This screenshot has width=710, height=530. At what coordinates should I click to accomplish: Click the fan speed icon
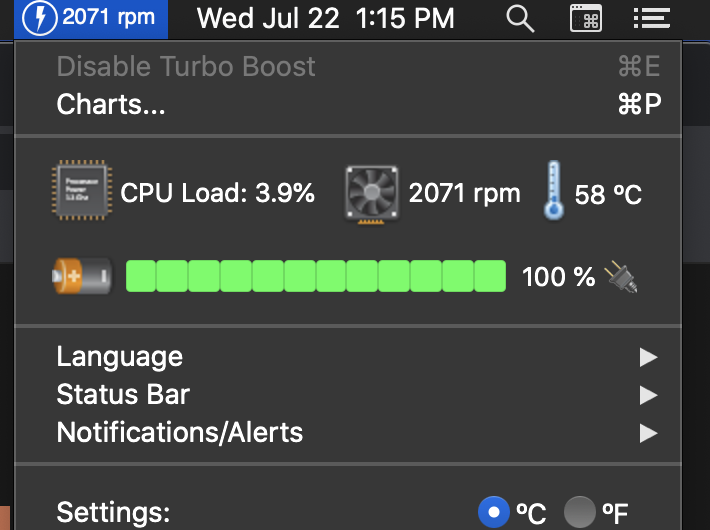pos(372,193)
